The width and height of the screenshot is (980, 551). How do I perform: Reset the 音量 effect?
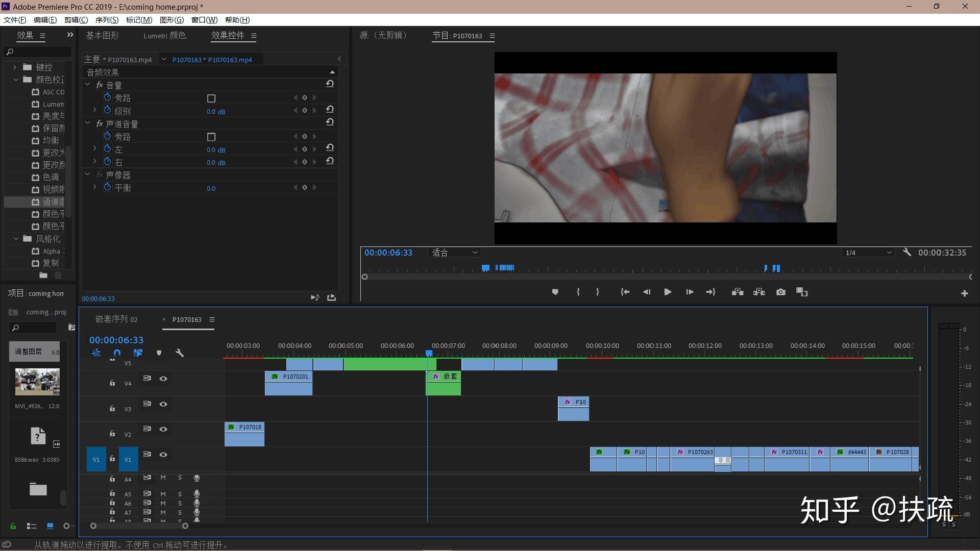pos(330,84)
